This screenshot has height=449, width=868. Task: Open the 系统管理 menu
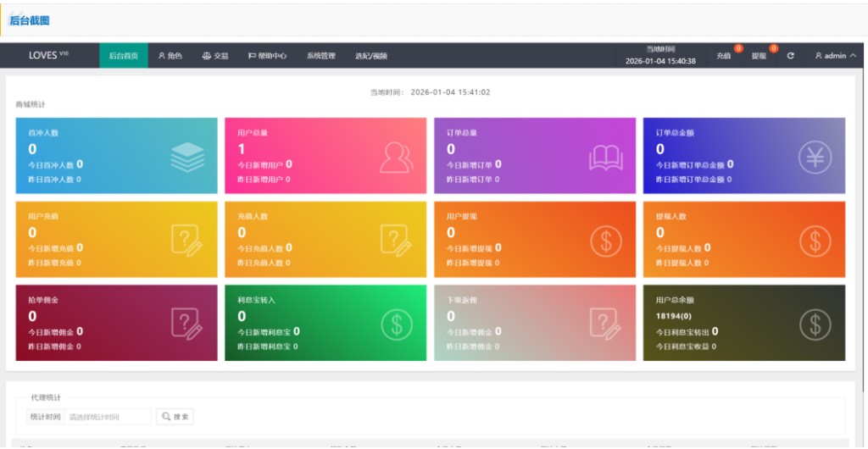[x=321, y=55]
